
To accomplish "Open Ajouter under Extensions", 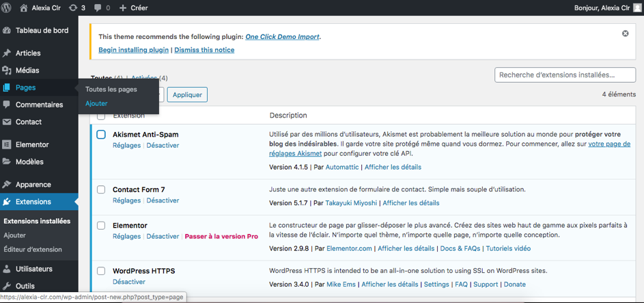I will [x=15, y=235].
